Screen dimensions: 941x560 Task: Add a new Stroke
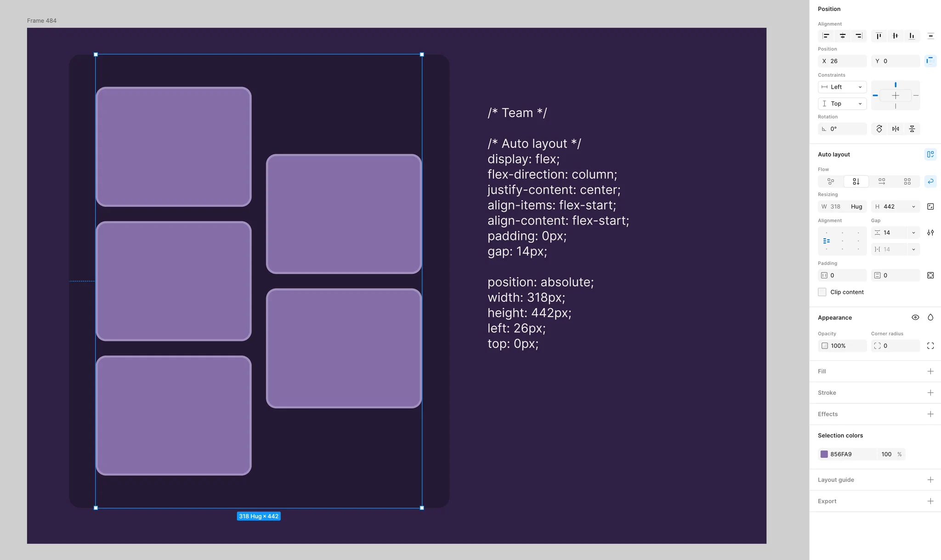tap(930, 393)
